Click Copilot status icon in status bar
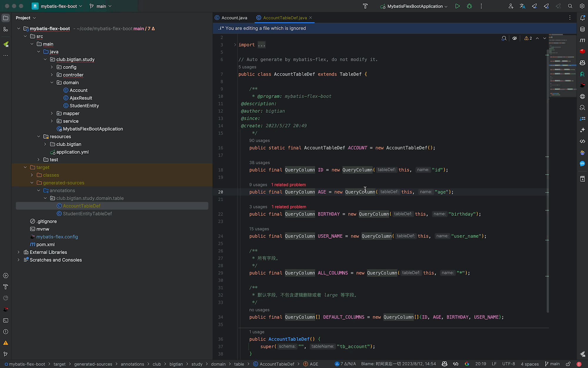The width and height of the screenshot is (588, 368). [445, 364]
